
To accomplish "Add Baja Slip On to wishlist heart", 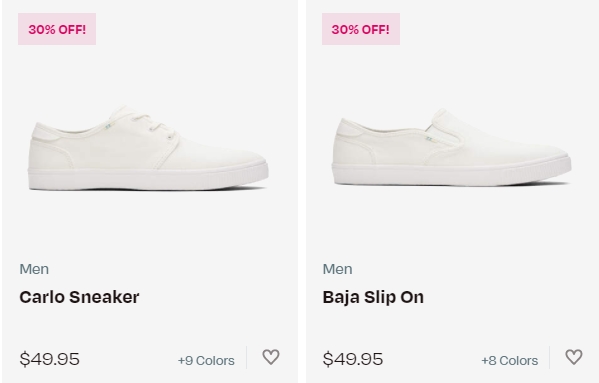I will (x=574, y=357).
